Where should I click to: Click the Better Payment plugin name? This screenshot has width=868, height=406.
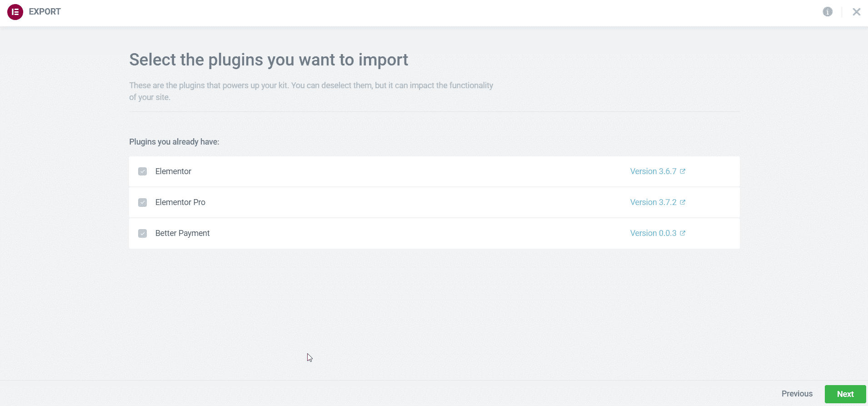pos(182,233)
